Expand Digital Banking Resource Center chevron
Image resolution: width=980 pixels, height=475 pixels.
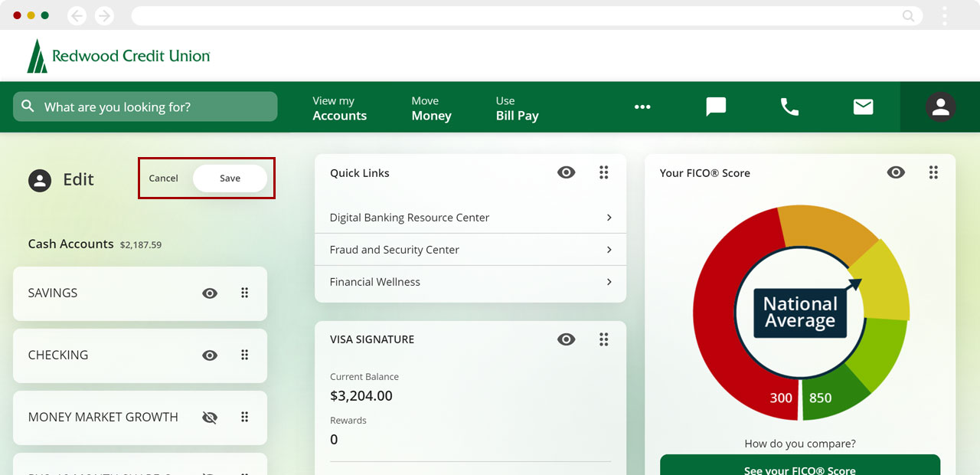609,218
